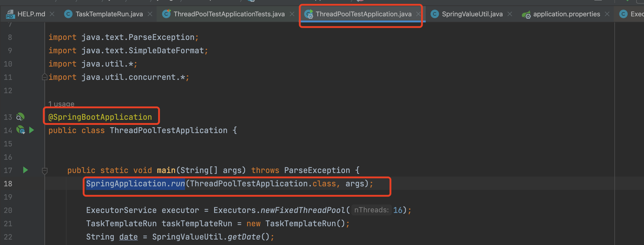Viewport: 644px width, 245px height.
Task: Click the @SpringBootApplication annotation
Action: click(x=100, y=117)
